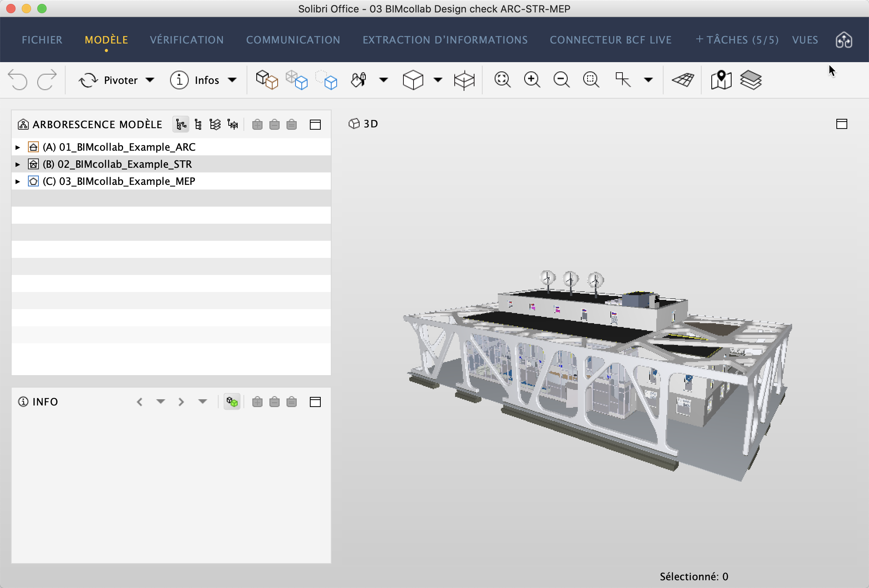Open dropdown next to cube view icon
869x588 pixels.
tap(438, 80)
